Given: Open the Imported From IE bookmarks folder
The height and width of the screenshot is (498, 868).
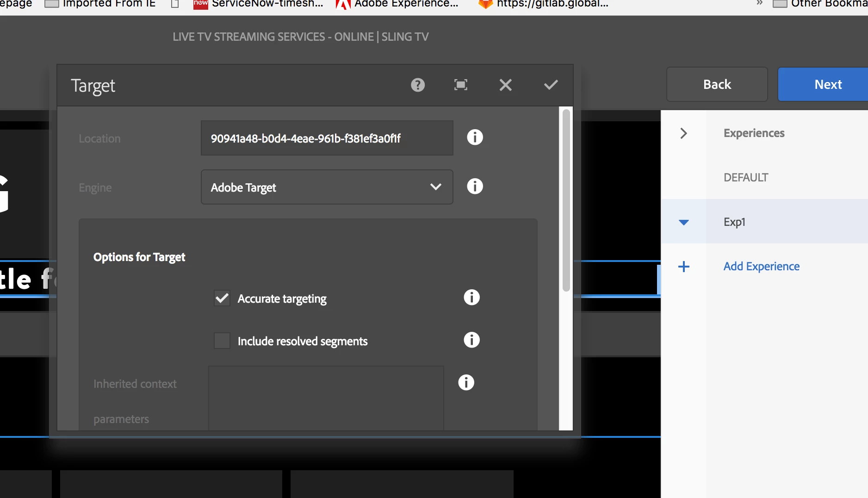Looking at the screenshot, I should pyautogui.click(x=100, y=4).
